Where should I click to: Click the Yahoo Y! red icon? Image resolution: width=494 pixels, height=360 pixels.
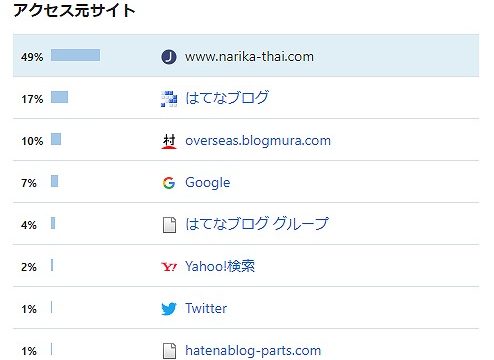(169, 267)
